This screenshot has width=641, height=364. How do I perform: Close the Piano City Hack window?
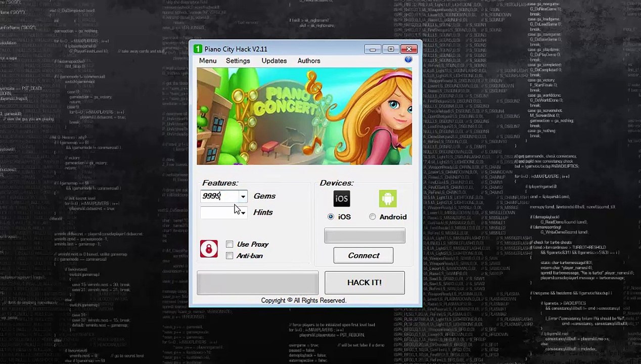tap(408, 49)
